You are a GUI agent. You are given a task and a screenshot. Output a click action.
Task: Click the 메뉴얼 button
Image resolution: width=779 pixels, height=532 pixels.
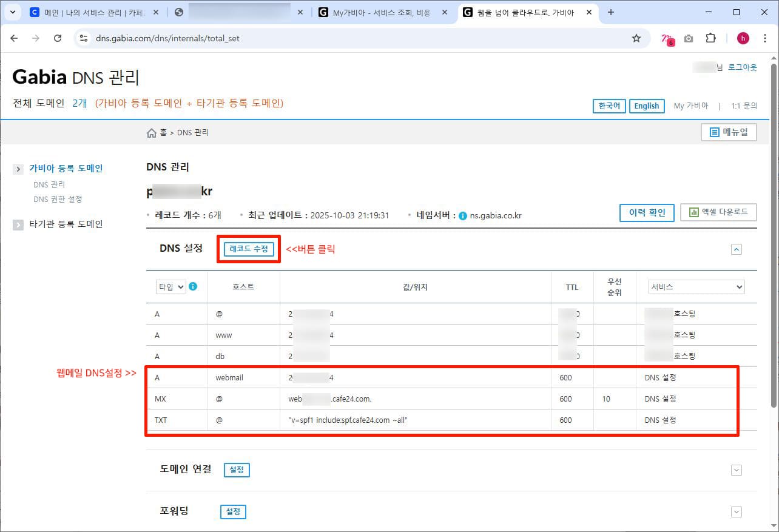(x=729, y=132)
